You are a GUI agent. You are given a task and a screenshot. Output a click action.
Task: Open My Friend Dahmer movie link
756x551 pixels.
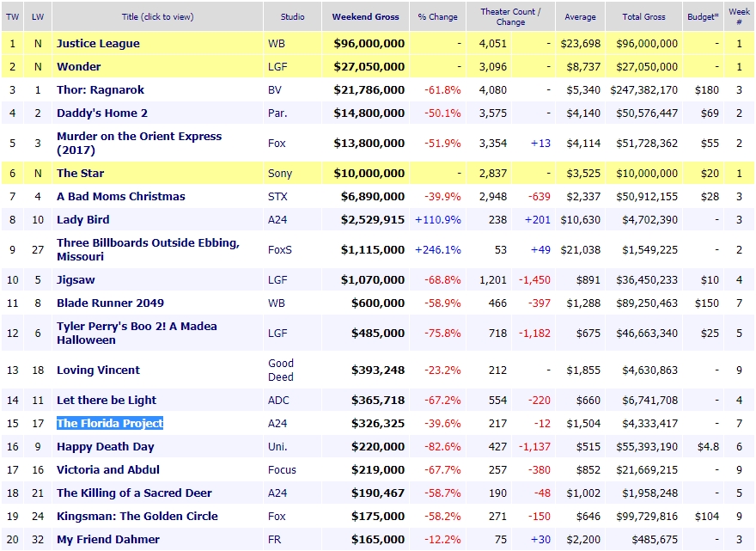[108, 539]
